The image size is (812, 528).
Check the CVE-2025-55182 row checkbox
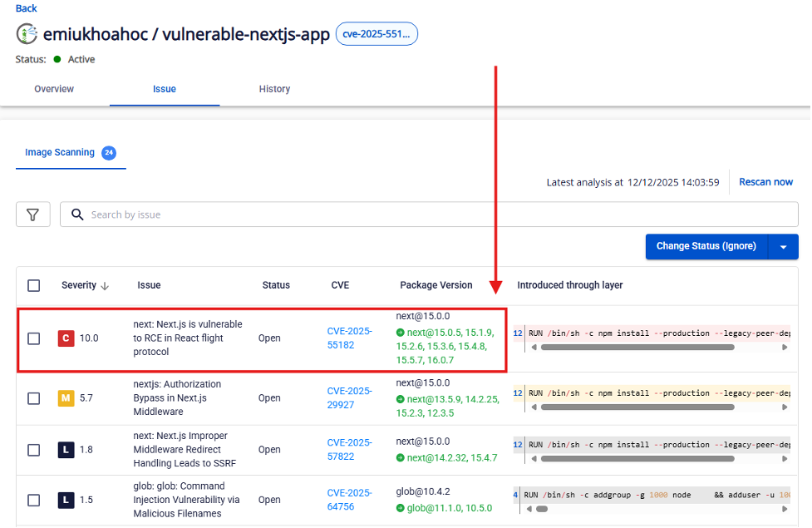(33, 338)
